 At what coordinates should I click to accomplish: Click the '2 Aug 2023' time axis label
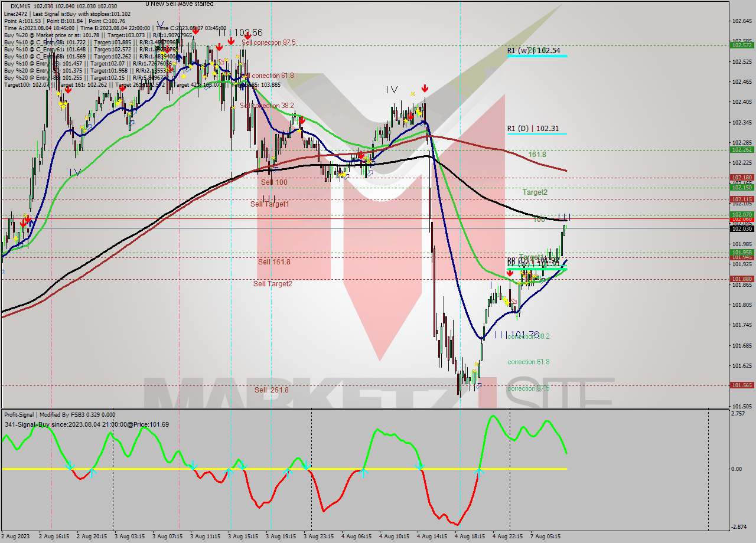point(17,537)
